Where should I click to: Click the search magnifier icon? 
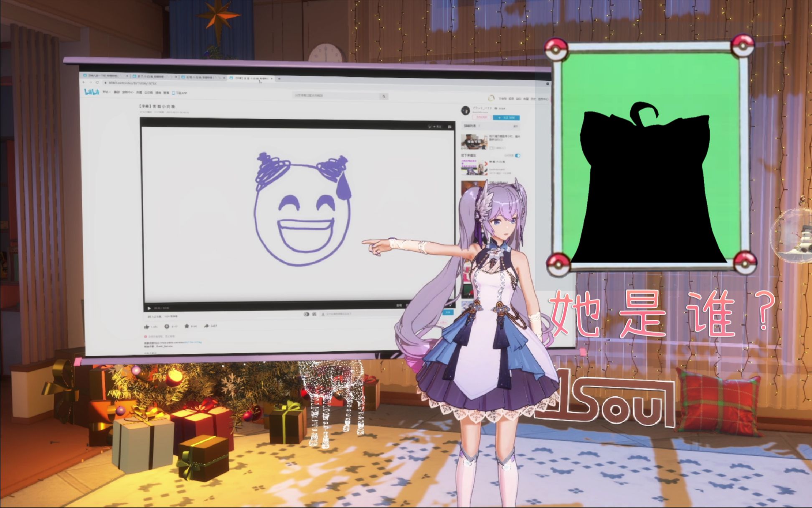(x=383, y=97)
